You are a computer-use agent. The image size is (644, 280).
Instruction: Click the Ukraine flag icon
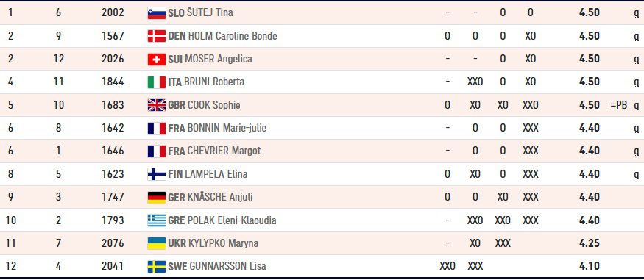(157, 243)
